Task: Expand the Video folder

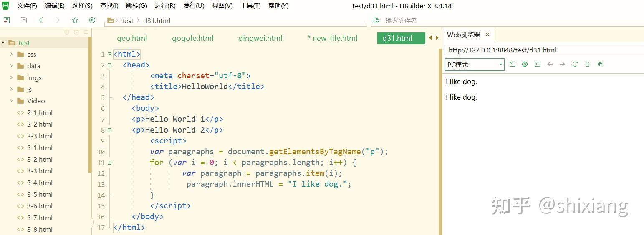Action: pyautogui.click(x=12, y=101)
